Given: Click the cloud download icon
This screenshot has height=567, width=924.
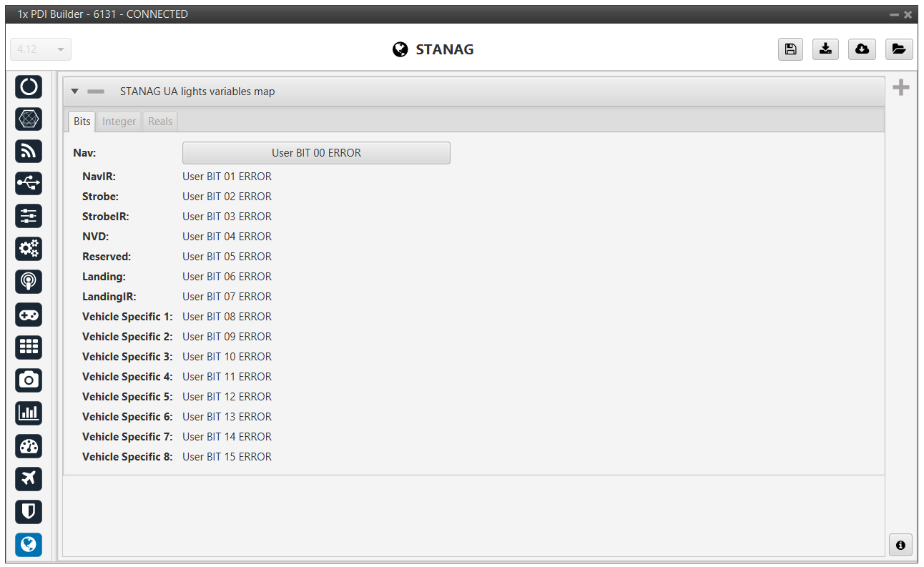Looking at the screenshot, I should [x=862, y=49].
